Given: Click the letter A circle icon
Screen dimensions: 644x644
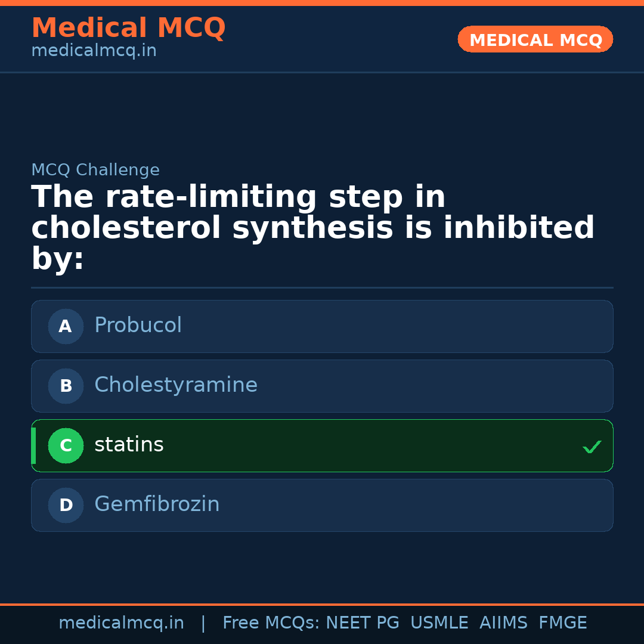Looking at the screenshot, I should [66, 326].
